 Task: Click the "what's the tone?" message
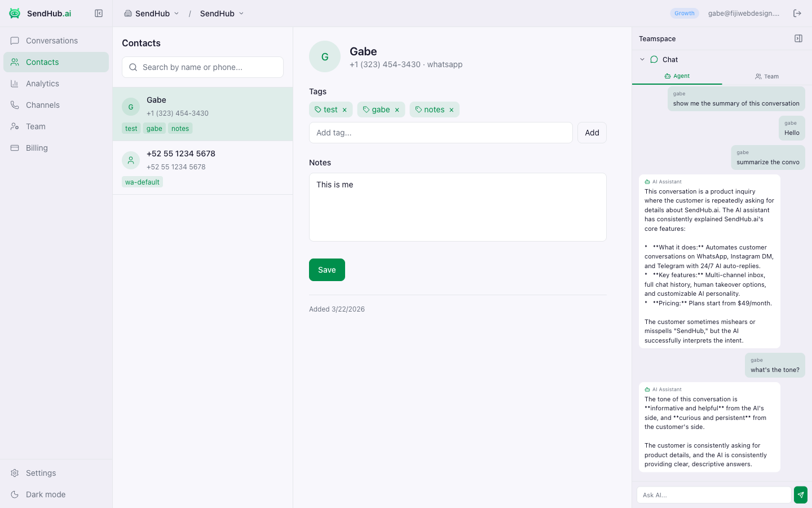tap(775, 365)
